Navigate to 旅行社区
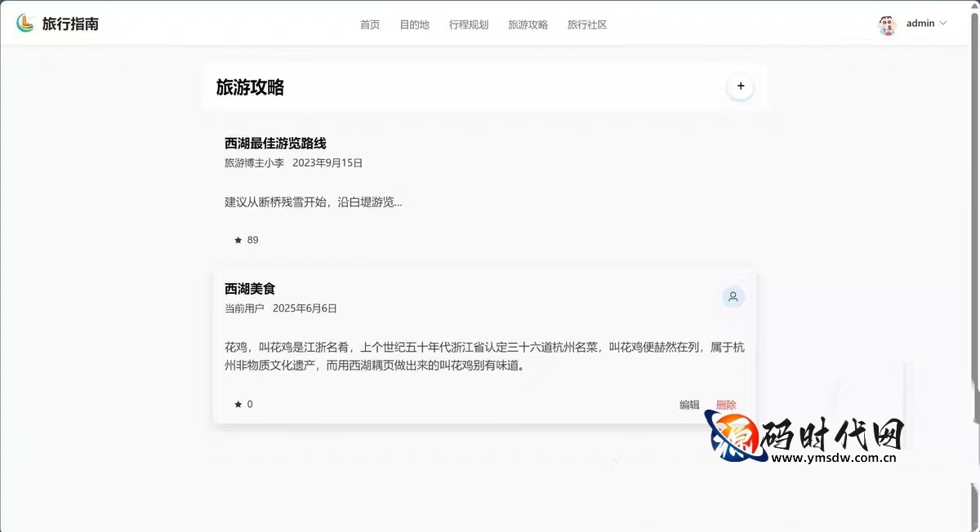980x532 pixels. click(x=586, y=24)
